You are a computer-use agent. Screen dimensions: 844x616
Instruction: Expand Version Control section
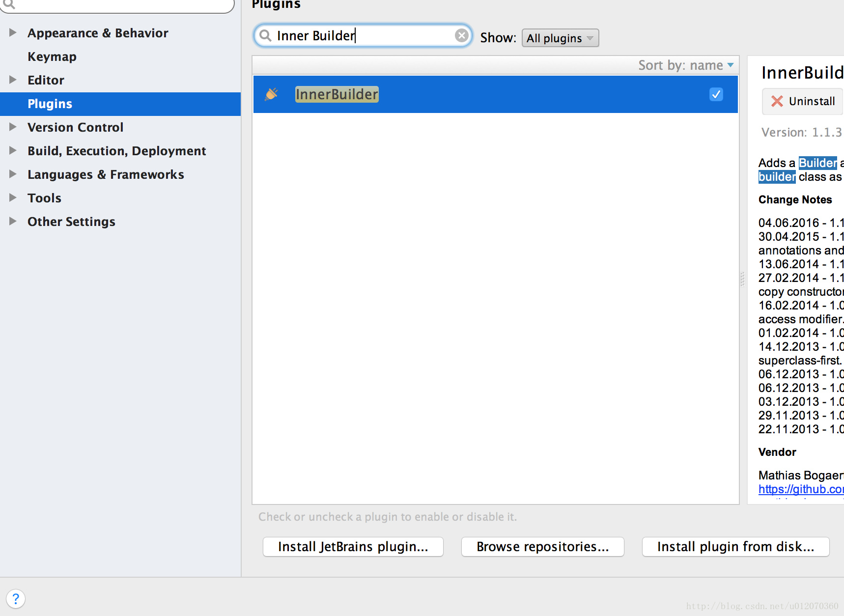tap(13, 127)
